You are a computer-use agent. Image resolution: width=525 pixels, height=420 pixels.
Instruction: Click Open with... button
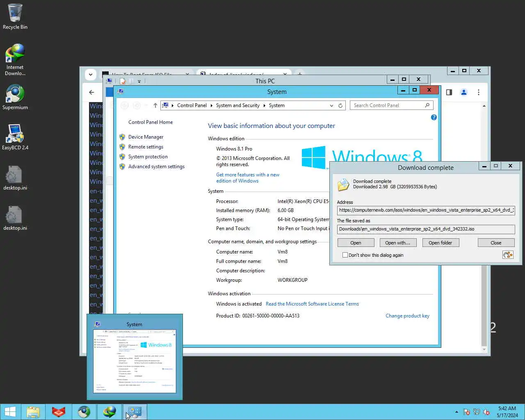click(x=397, y=243)
